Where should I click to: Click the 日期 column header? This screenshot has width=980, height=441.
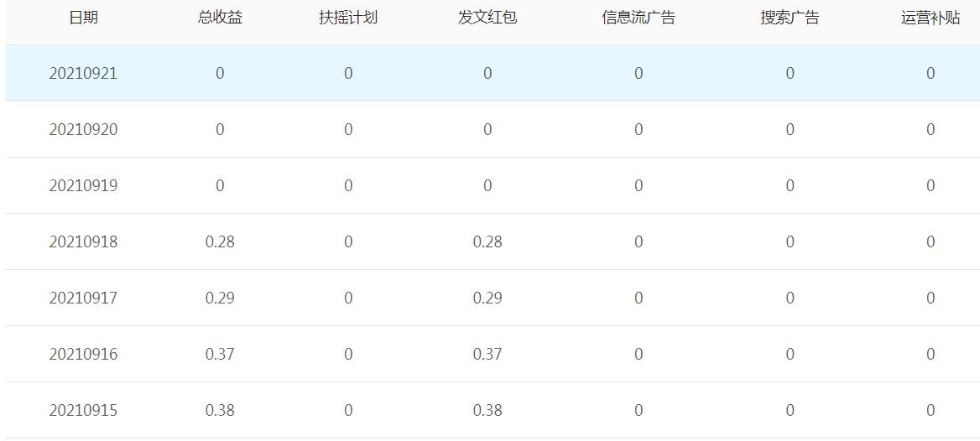[x=83, y=18]
